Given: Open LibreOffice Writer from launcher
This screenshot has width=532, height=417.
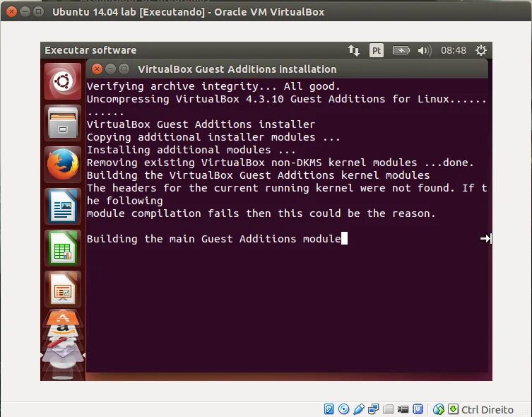Looking at the screenshot, I should click(x=63, y=206).
